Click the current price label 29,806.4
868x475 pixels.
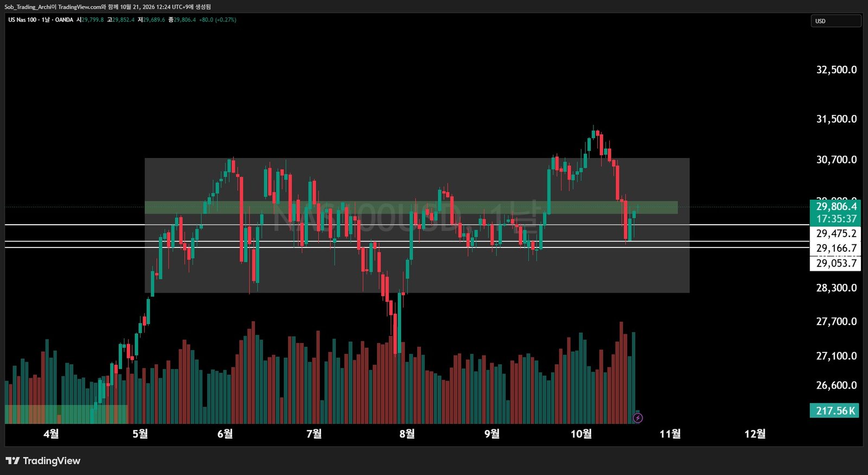pos(836,206)
